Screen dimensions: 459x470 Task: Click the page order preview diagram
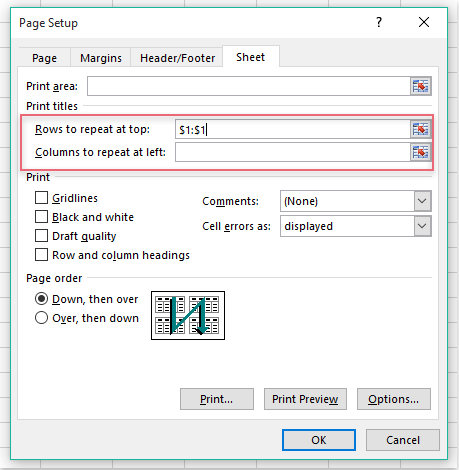point(188,315)
